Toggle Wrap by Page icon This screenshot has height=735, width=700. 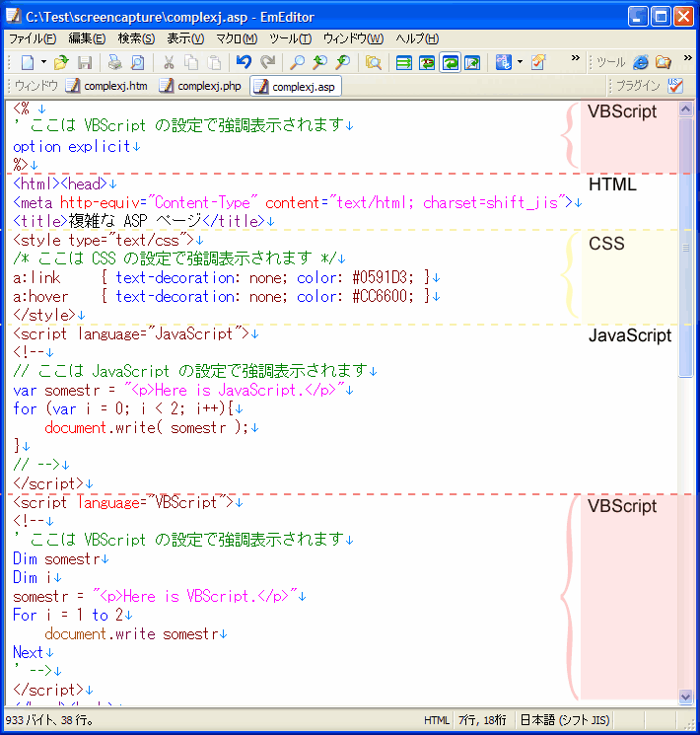point(473,62)
